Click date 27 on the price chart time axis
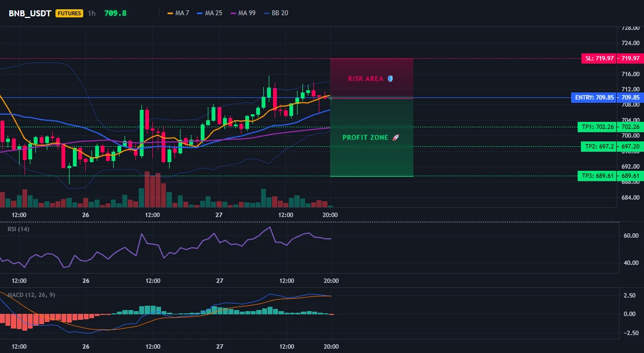This screenshot has width=644, height=353. 219,215
